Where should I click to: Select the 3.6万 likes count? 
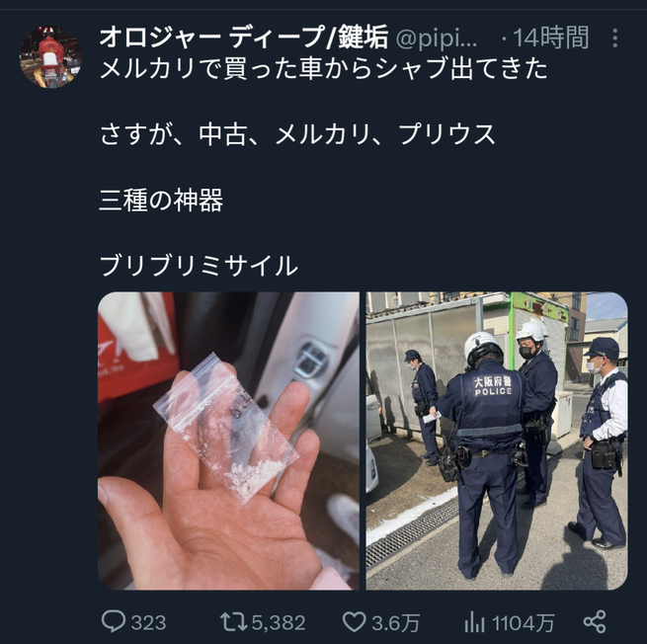(x=396, y=622)
